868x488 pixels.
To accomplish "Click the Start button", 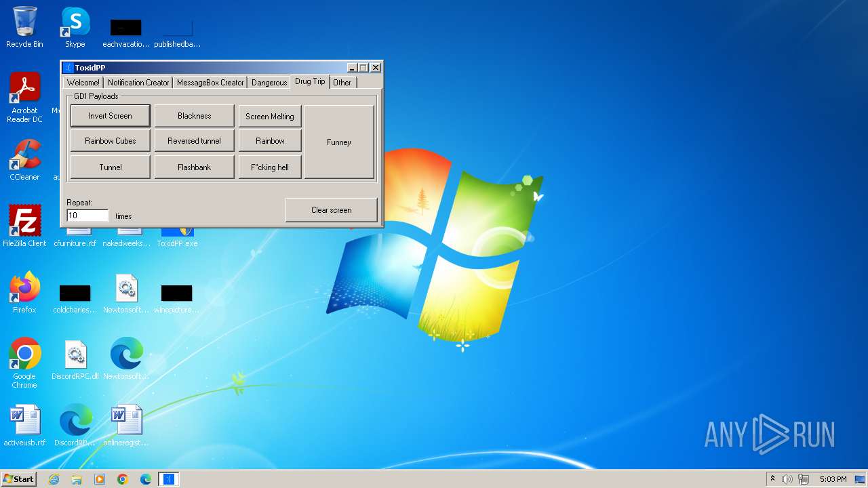I will point(19,479).
